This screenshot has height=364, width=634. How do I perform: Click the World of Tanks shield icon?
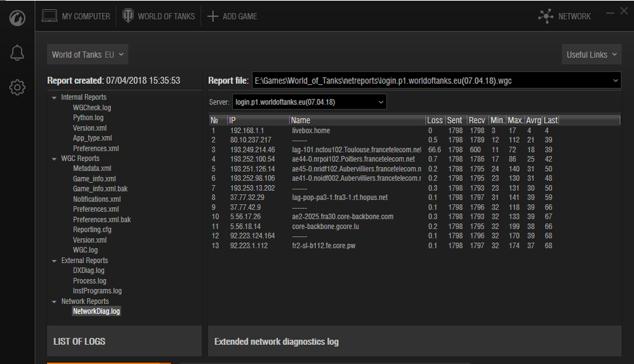click(x=128, y=16)
